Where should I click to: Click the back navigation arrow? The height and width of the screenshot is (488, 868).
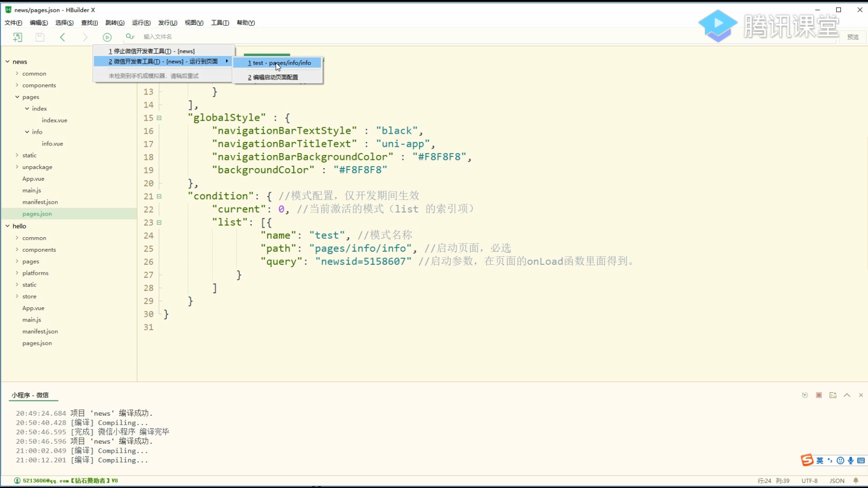pos(63,37)
